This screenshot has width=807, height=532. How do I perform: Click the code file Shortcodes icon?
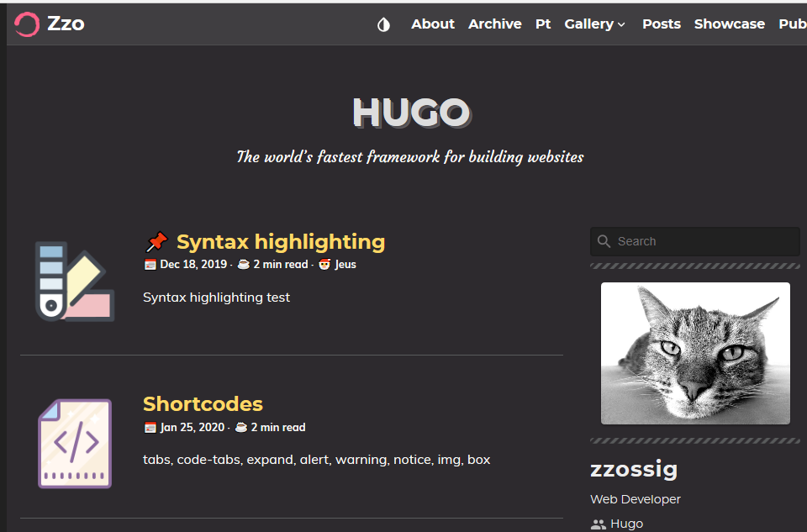coord(74,443)
